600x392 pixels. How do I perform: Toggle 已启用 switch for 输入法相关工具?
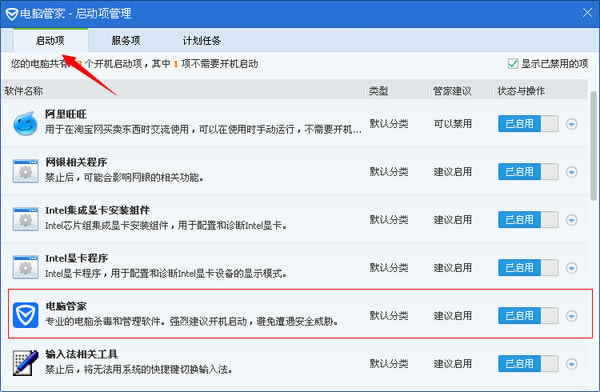tap(528, 363)
